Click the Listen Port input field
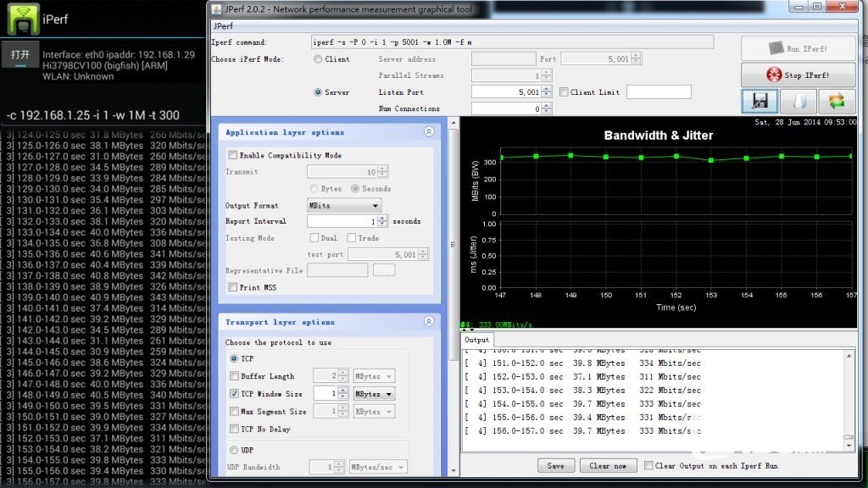 [x=505, y=92]
